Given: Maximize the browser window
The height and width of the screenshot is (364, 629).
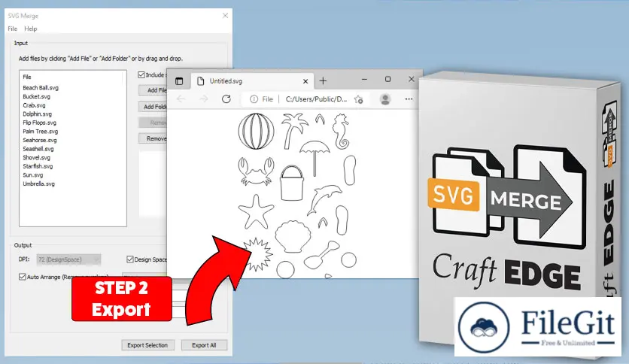Looking at the screenshot, I should (388, 80).
